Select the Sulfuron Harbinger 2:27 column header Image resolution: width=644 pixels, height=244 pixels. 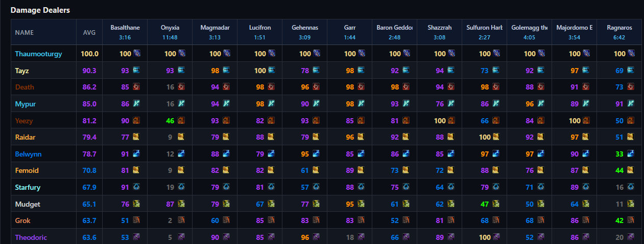point(485,32)
